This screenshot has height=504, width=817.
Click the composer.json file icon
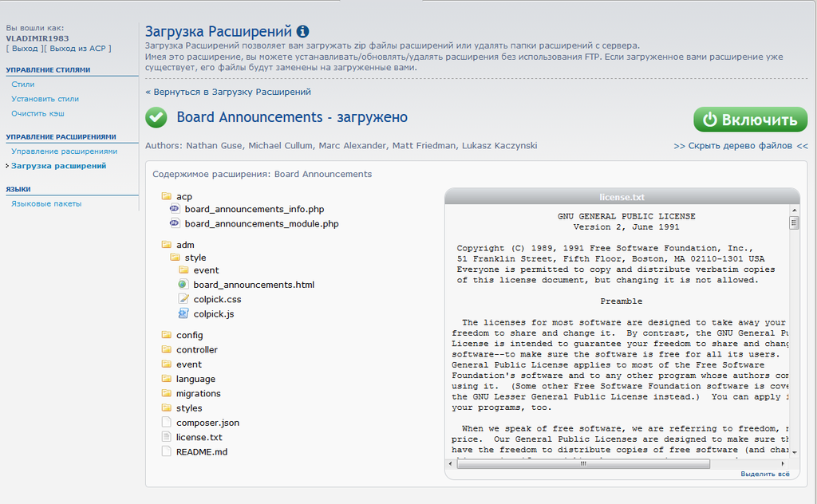[x=167, y=423]
